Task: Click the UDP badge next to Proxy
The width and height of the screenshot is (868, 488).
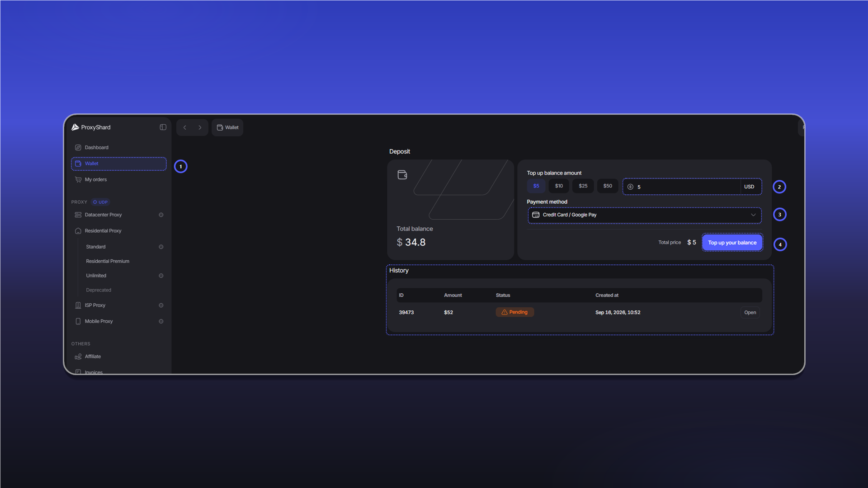Action: pos(100,202)
